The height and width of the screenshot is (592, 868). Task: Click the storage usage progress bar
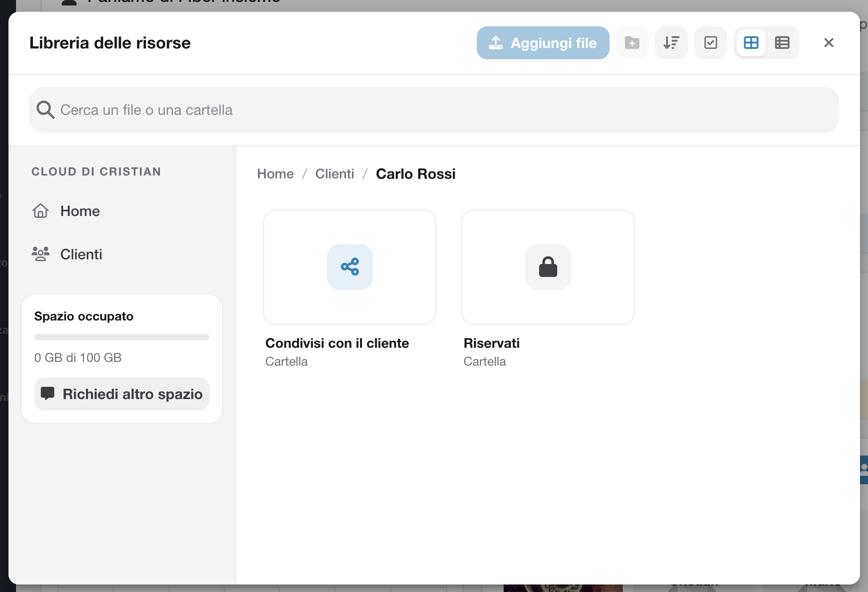(x=122, y=337)
